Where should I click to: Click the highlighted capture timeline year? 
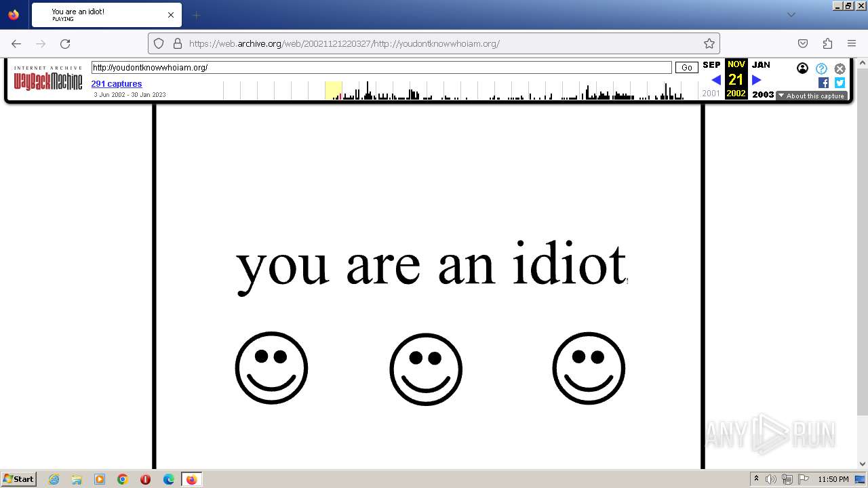pos(334,90)
